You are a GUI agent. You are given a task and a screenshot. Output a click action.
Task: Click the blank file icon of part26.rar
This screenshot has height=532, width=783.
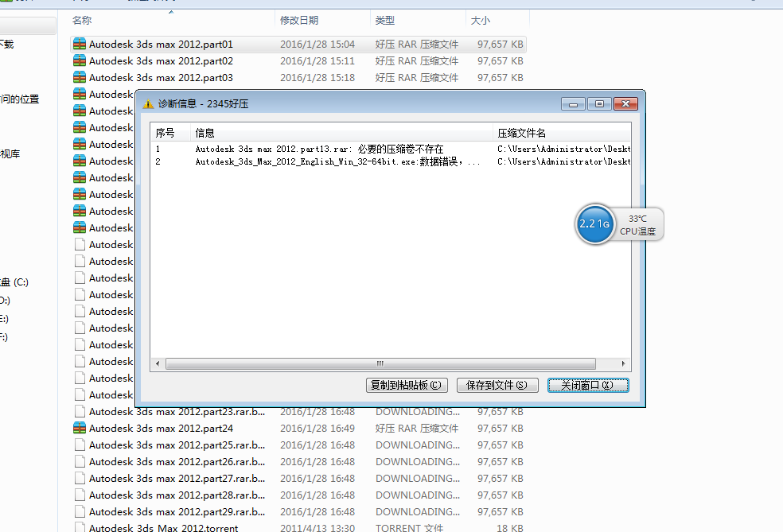click(80, 462)
